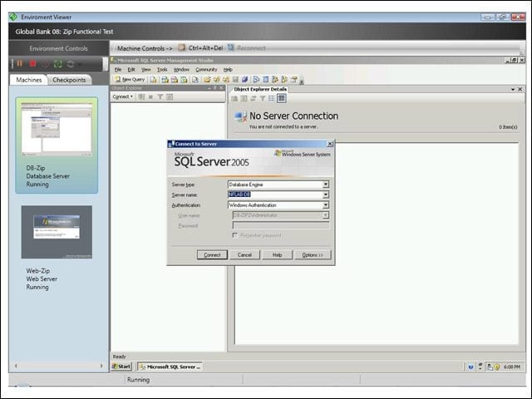The image size is (532, 399).
Task: Switch to the Checkpoints tab
Action: pos(69,80)
